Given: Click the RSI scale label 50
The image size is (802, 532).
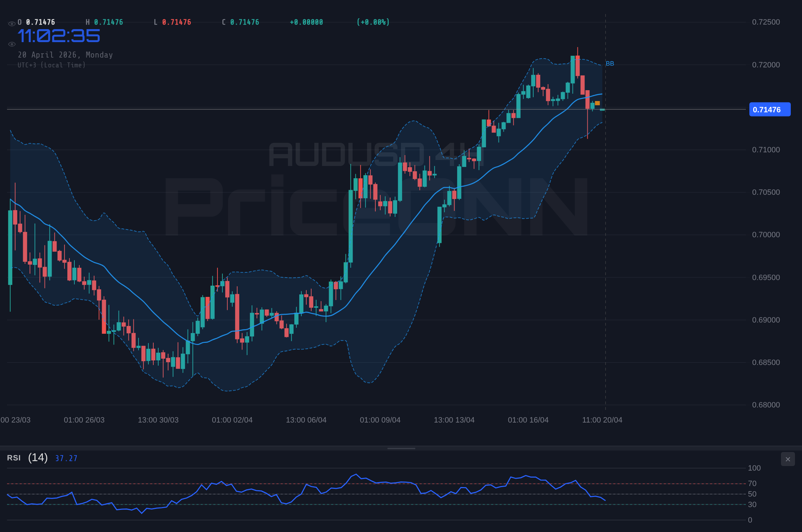Looking at the screenshot, I should click(752, 494).
